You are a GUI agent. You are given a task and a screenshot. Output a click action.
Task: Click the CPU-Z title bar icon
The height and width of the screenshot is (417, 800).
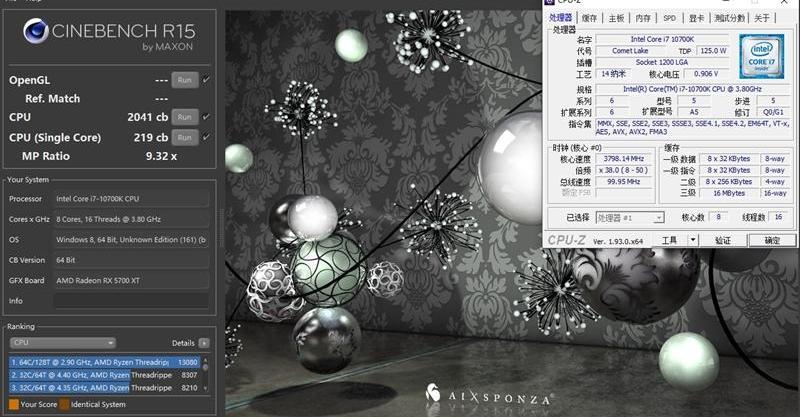click(549, 2)
